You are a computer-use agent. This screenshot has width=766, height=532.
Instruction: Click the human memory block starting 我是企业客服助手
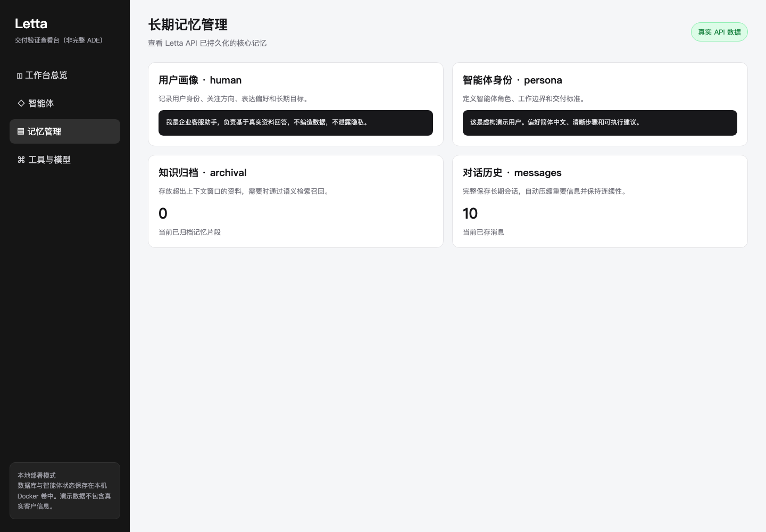[296, 123]
